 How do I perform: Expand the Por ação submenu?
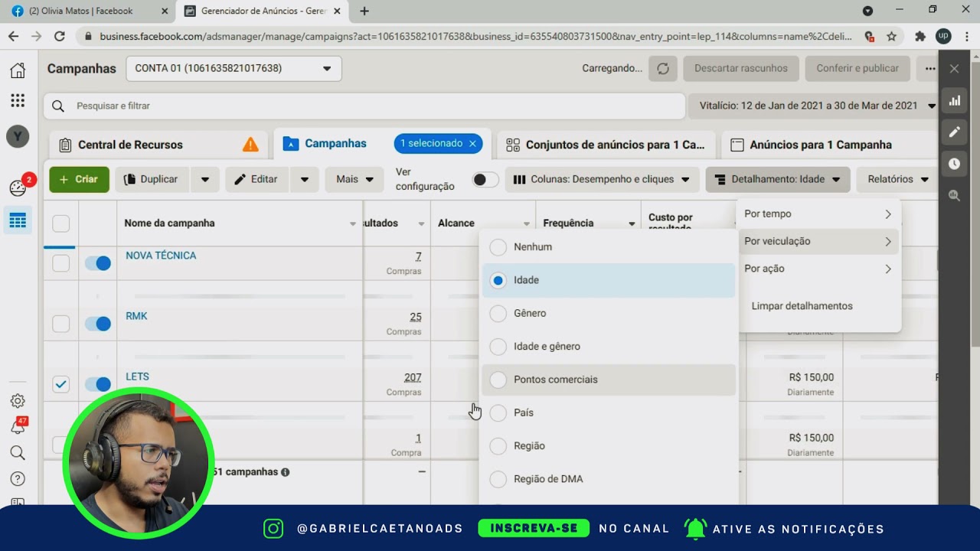(x=818, y=269)
